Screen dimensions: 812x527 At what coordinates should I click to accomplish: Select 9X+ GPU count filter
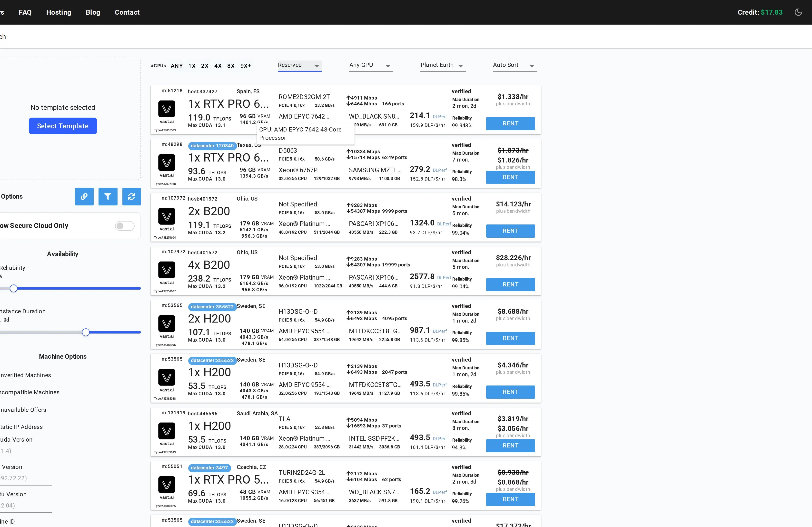[x=246, y=66]
